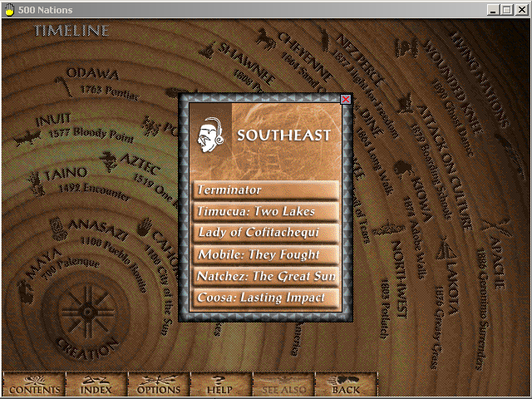The height and width of the screenshot is (399, 532).
Task: Click '1763 Pontiac' event text
Action: [109, 92]
